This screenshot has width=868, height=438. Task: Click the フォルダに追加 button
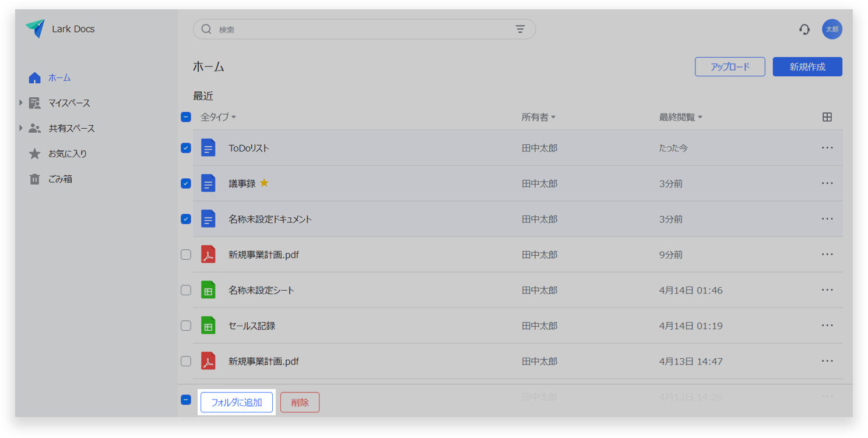coord(236,402)
